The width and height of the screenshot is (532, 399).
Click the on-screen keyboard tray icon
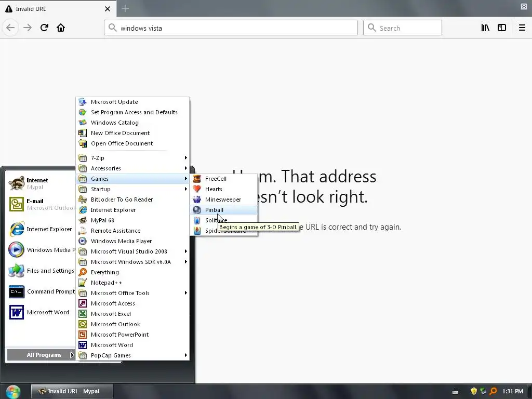[455, 392]
